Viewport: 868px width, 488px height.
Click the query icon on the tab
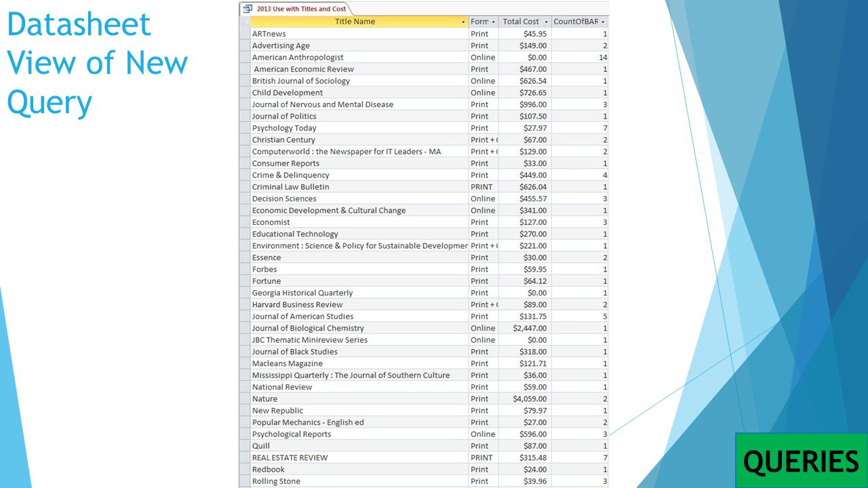pyautogui.click(x=248, y=9)
